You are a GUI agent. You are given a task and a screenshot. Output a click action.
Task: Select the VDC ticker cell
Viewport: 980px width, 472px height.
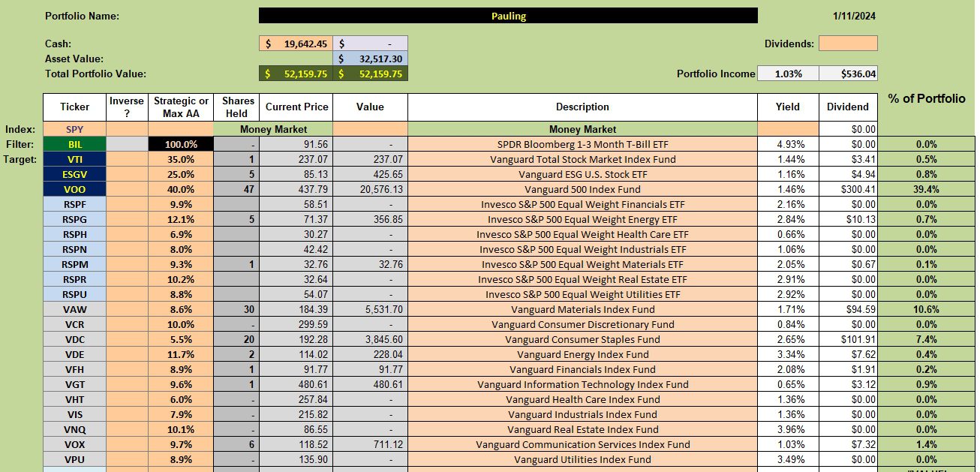pyautogui.click(x=74, y=339)
